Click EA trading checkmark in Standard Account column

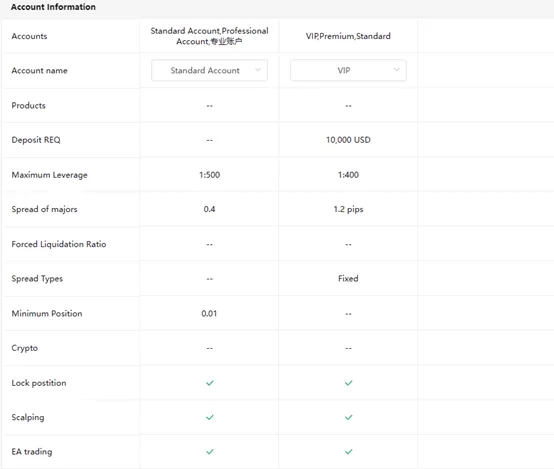(210, 452)
